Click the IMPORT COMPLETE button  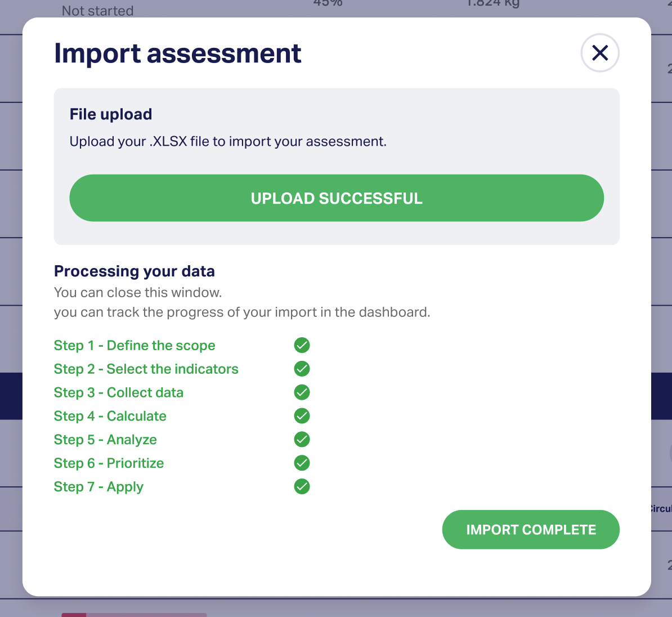(x=531, y=530)
